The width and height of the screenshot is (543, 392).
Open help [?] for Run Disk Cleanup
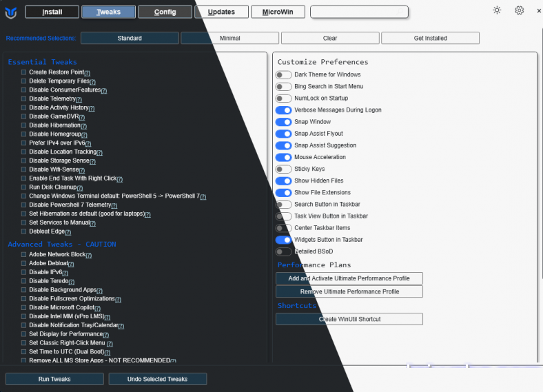80,187
